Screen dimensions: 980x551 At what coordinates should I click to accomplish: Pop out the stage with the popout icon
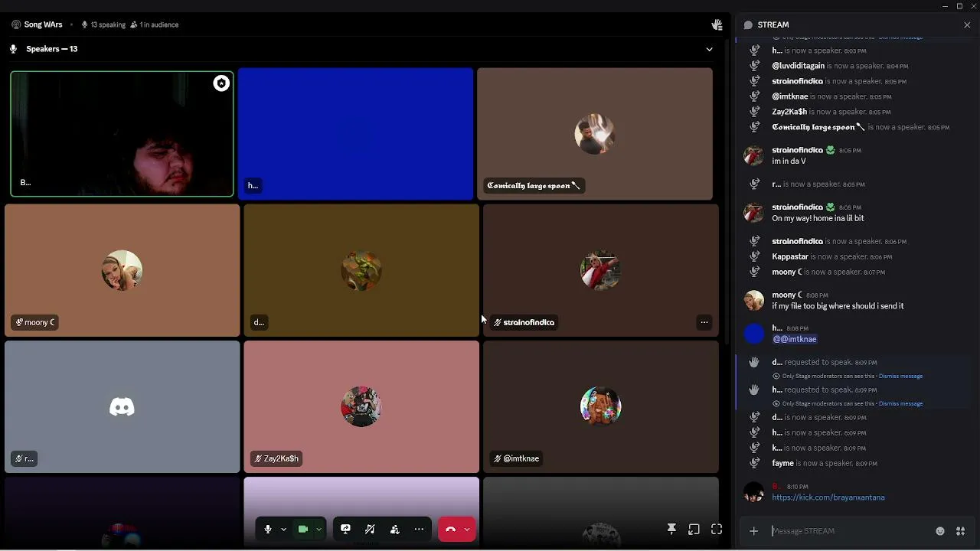[694, 530]
